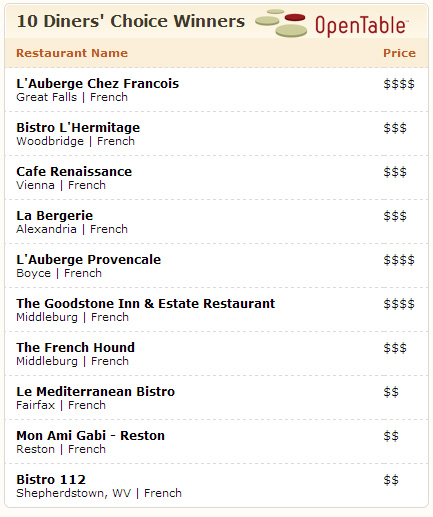Click the $$ price for Bistro 112
The width and height of the screenshot is (433, 517).
click(391, 480)
